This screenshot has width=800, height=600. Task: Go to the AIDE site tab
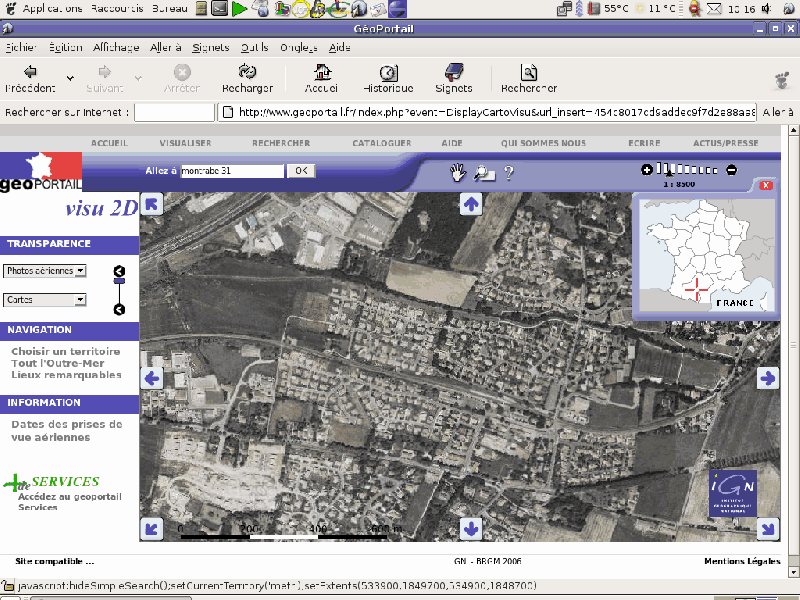(x=452, y=143)
